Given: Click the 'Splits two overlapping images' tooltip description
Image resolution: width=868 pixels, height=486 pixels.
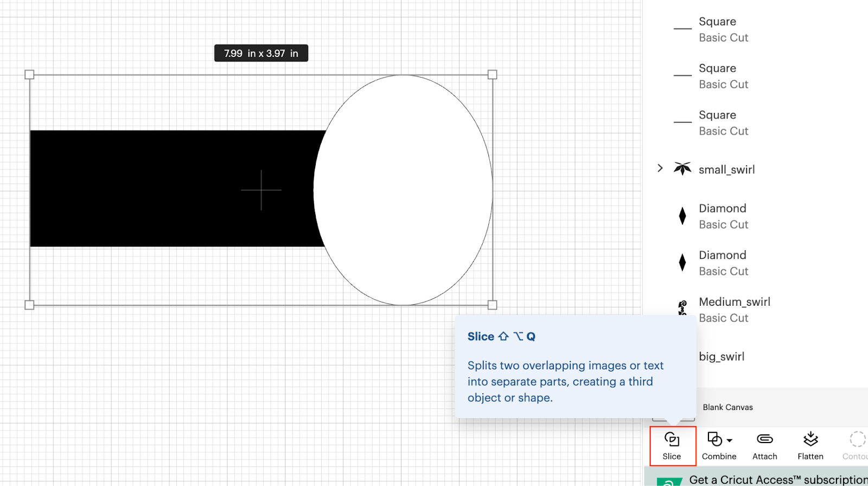Looking at the screenshot, I should [565, 382].
